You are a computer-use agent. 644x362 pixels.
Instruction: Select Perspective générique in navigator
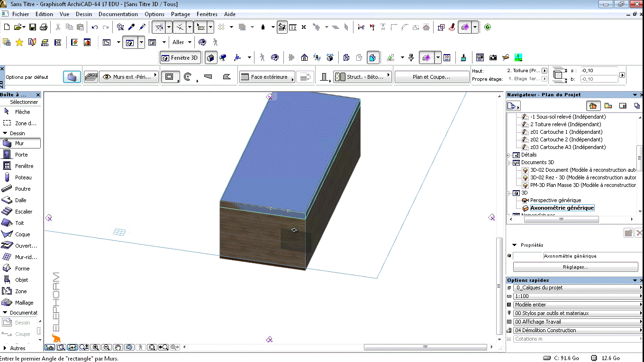pos(555,200)
